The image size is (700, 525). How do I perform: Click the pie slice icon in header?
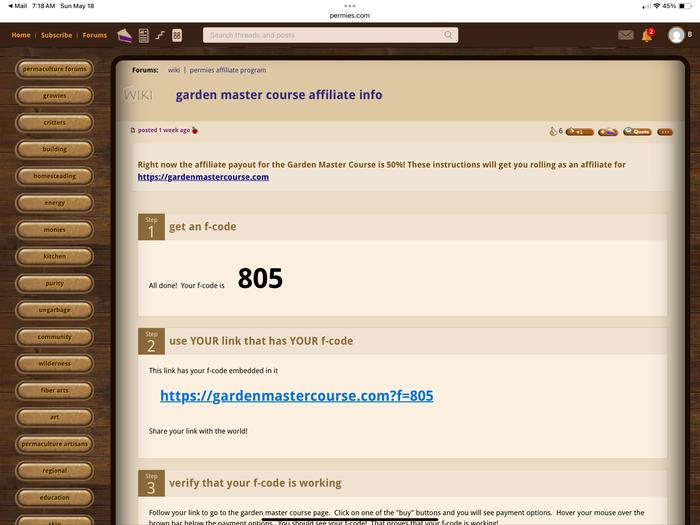[125, 35]
